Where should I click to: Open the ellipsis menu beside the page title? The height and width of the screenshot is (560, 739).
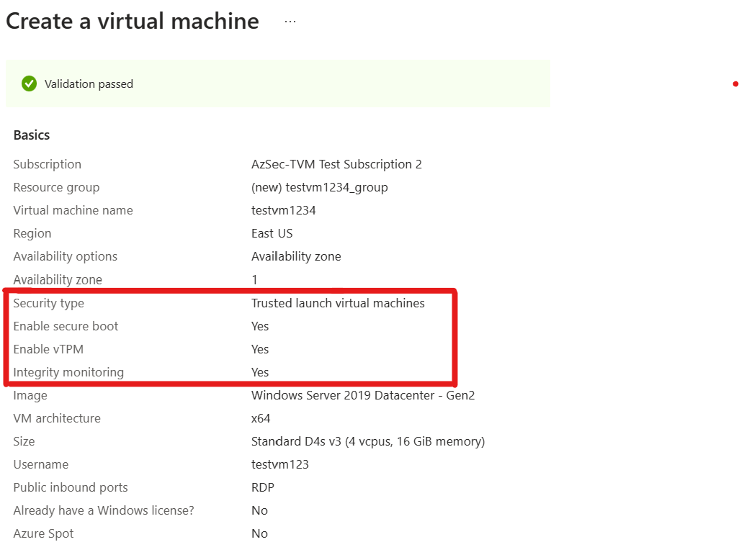[x=290, y=20]
